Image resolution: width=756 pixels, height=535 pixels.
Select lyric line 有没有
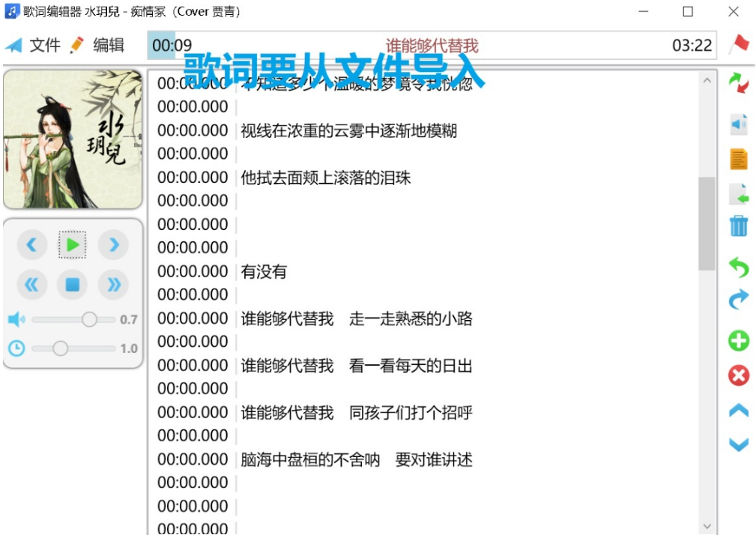[x=264, y=271]
